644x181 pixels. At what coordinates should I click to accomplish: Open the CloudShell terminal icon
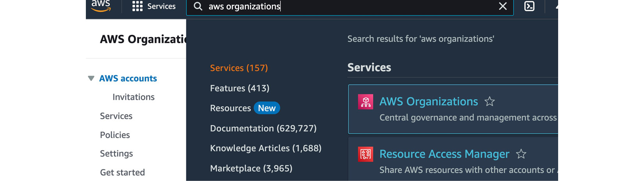(529, 6)
